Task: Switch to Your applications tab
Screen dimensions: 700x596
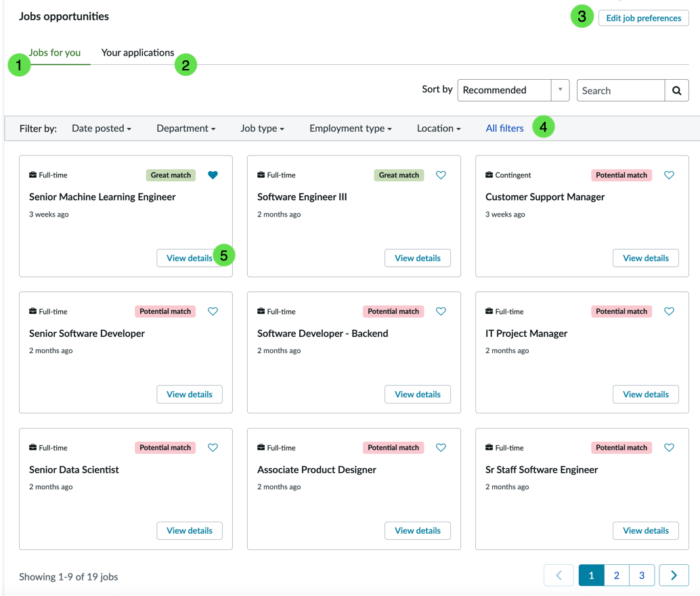Action: [137, 53]
